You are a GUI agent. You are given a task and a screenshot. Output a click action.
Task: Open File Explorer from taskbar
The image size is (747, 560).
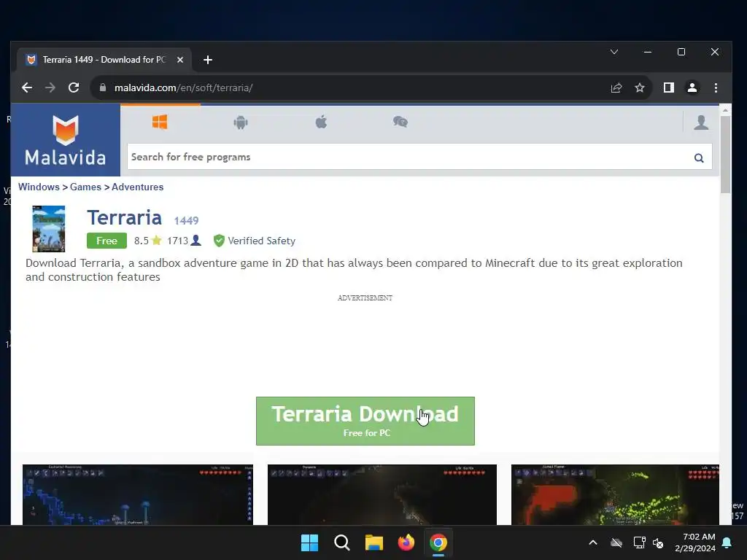pyautogui.click(x=374, y=542)
